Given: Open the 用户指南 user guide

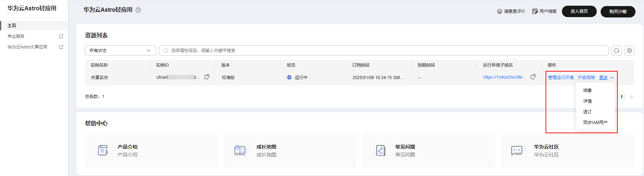Looking at the screenshot, I should coord(544,11).
